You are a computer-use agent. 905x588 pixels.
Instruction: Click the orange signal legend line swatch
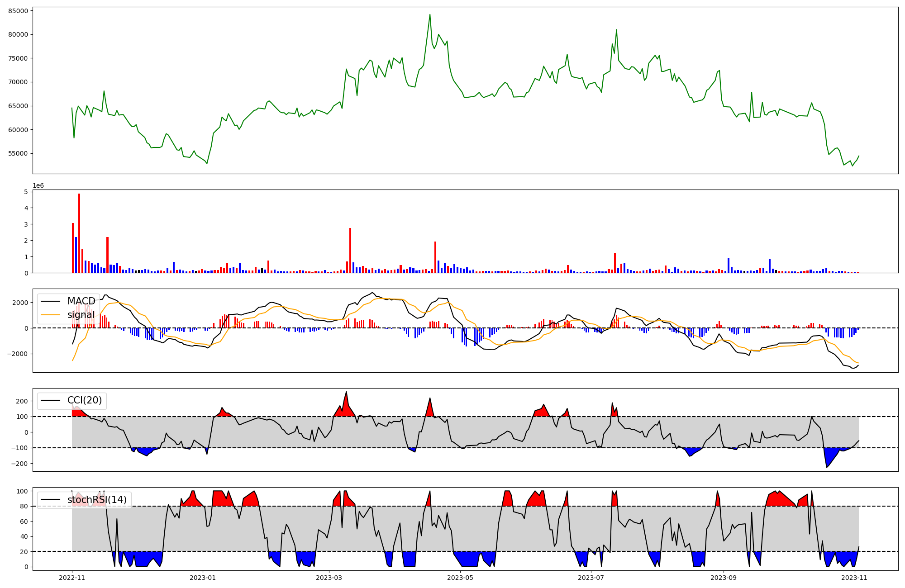pos(50,315)
